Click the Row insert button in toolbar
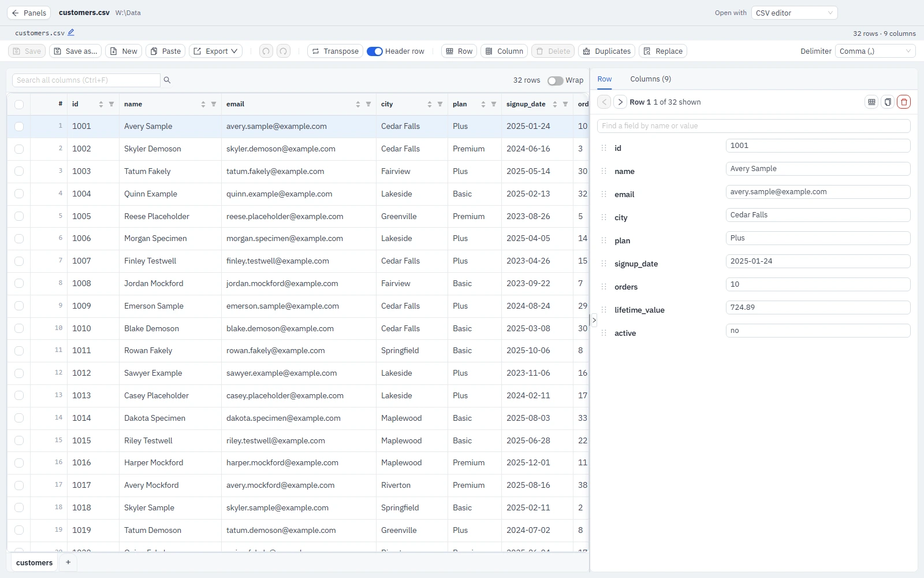This screenshot has width=924, height=578. 459,51
